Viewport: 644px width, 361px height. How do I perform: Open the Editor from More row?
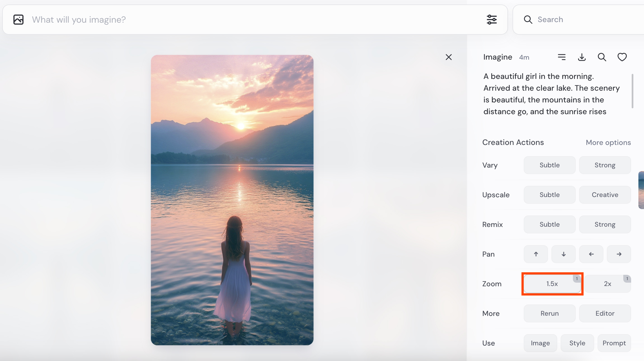(x=605, y=313)
